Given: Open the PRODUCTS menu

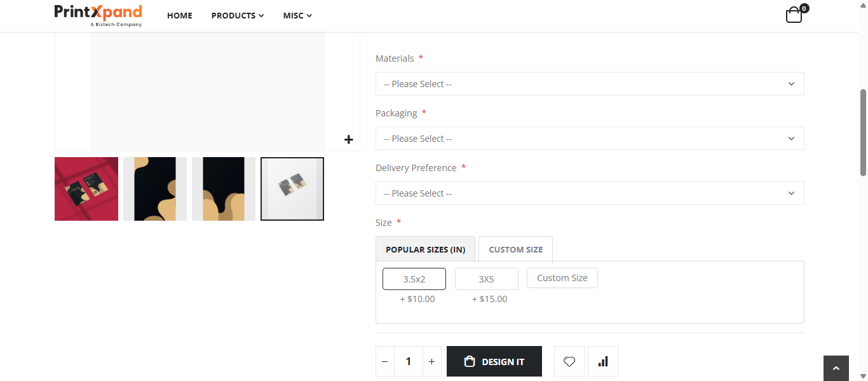Looking at the screenshot, I should pos(238,15).
